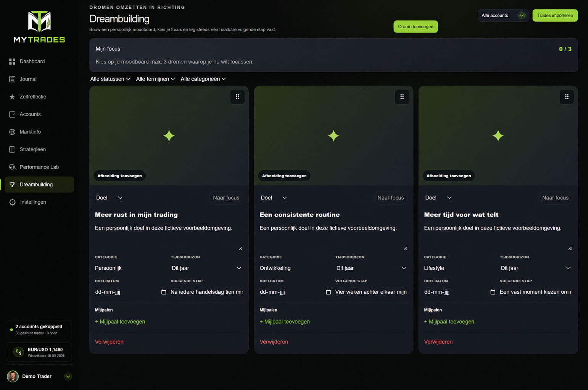Click the 'Volgende stap' field on Lifestyle card
The width and height of the screenshot is (588, 390).
click(536, 292)
